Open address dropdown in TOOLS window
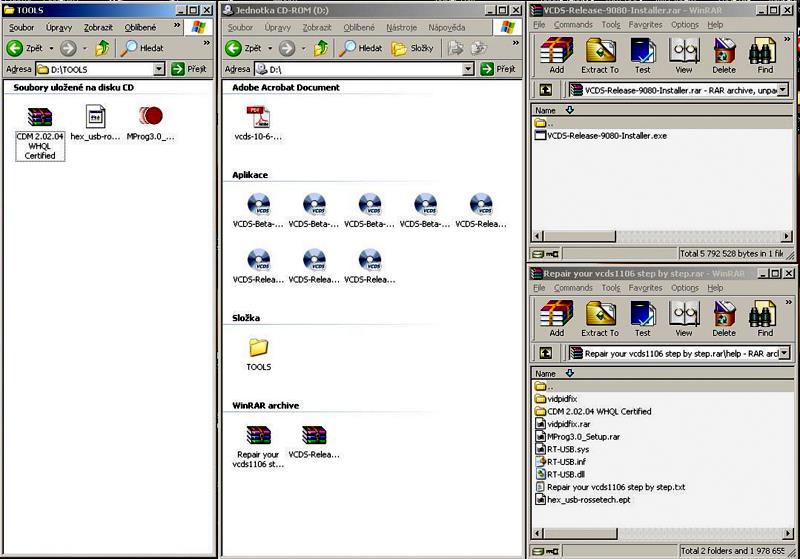 click(159, 69)
